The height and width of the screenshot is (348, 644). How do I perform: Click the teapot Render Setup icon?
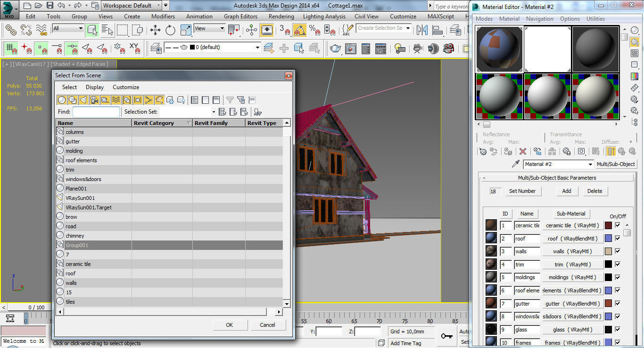pyautogui.click(x=335, y=48)
